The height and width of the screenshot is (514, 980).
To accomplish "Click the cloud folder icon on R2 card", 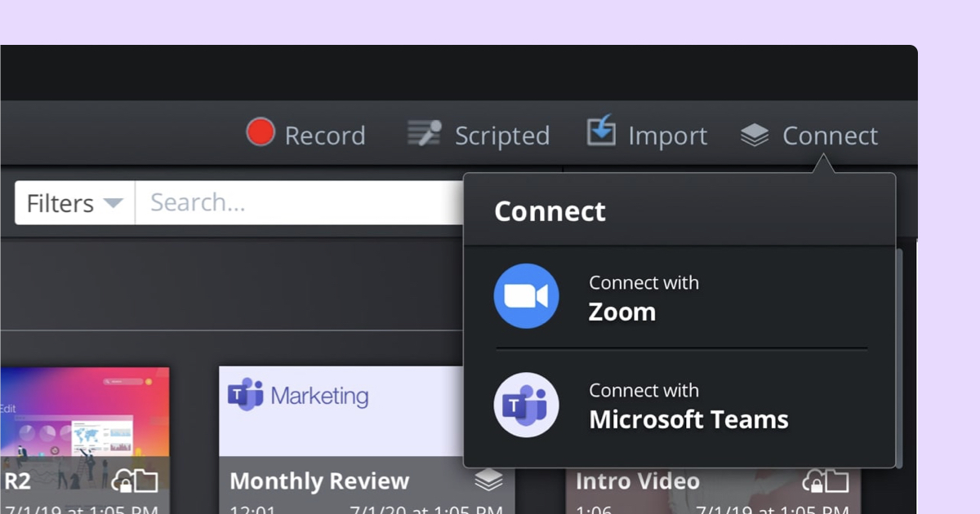I will pos(135,481).
